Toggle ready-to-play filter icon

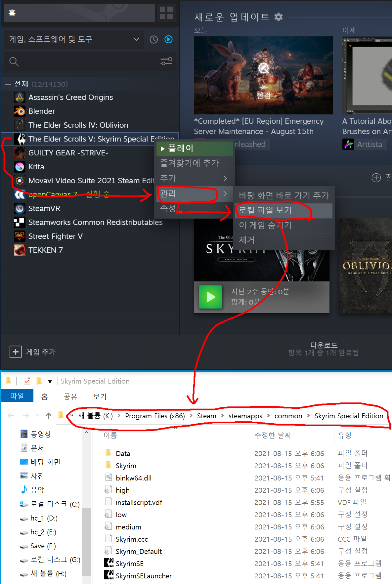click(169, 40)
